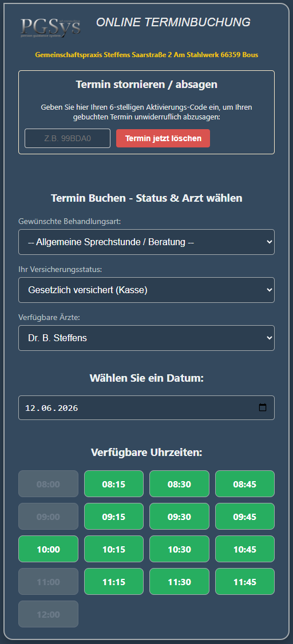The image size is (293, 644).
Task: Click the Ihr Versicherungsstatus label
Action: [x=60, y=269]
